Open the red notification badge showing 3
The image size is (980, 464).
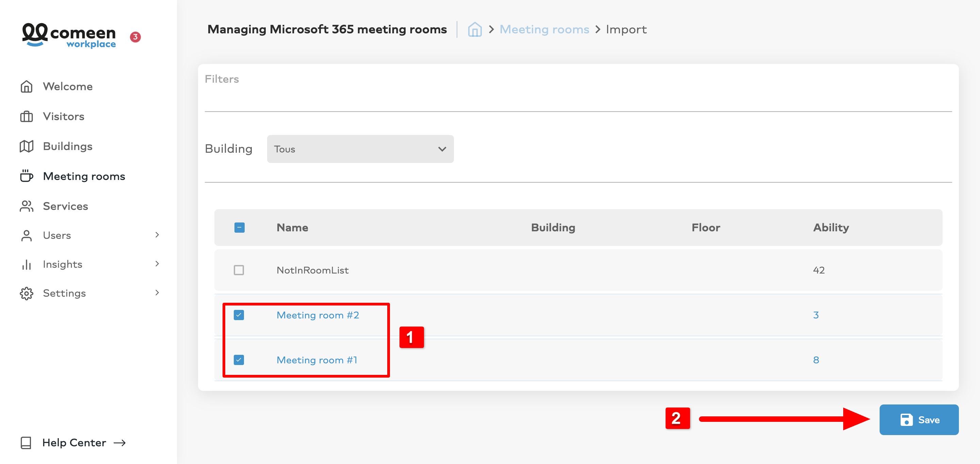click(135, 37)
